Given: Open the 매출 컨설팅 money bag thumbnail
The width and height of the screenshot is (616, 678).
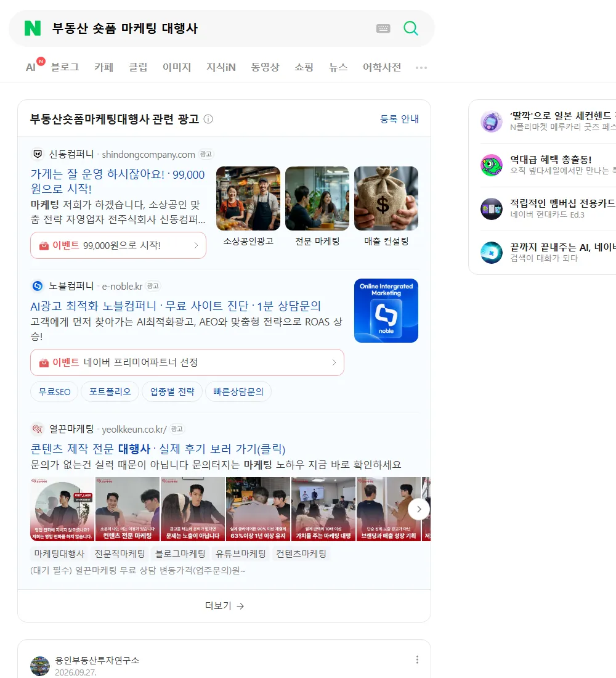Looking at the screenshot, I should (x=386, y=198).
